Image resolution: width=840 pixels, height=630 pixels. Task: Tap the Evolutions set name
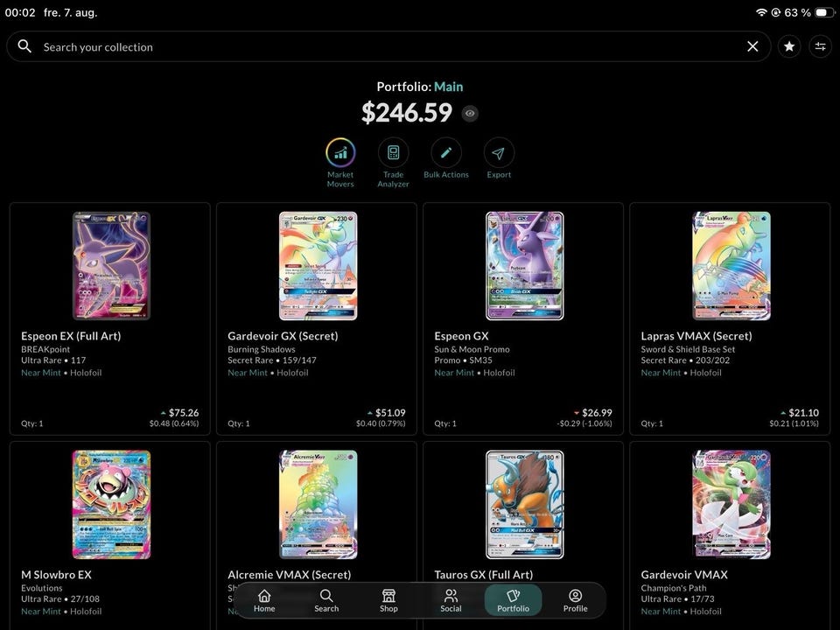click(x=42, y=588)
